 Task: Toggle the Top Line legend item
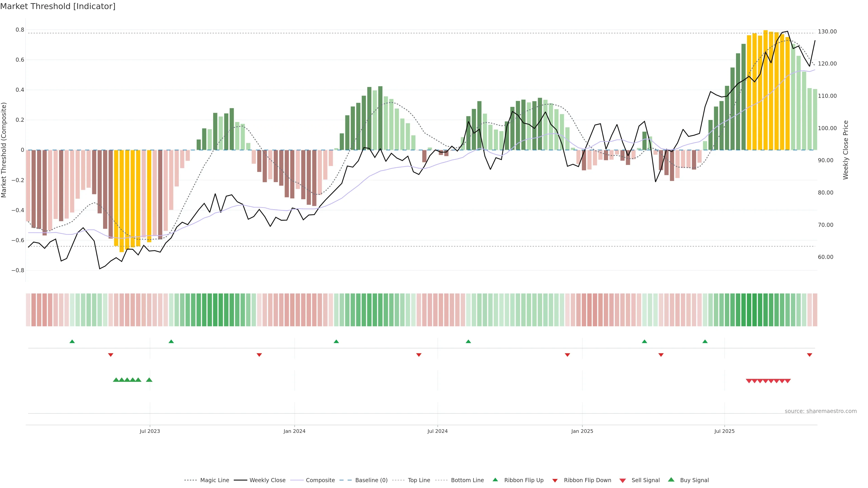pyautogui.click(x=419, y=480)
